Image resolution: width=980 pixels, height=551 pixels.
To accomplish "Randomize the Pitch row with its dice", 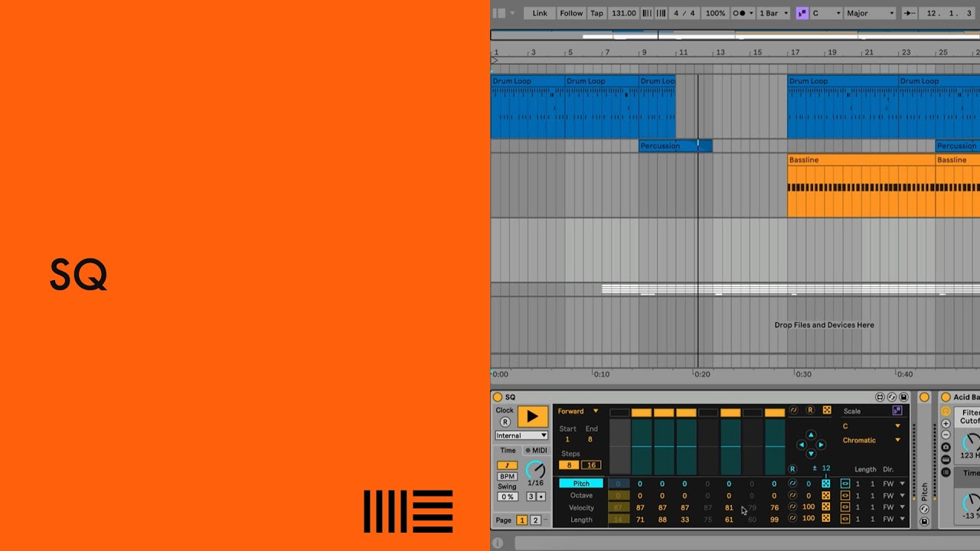I will tap(826, 484).
